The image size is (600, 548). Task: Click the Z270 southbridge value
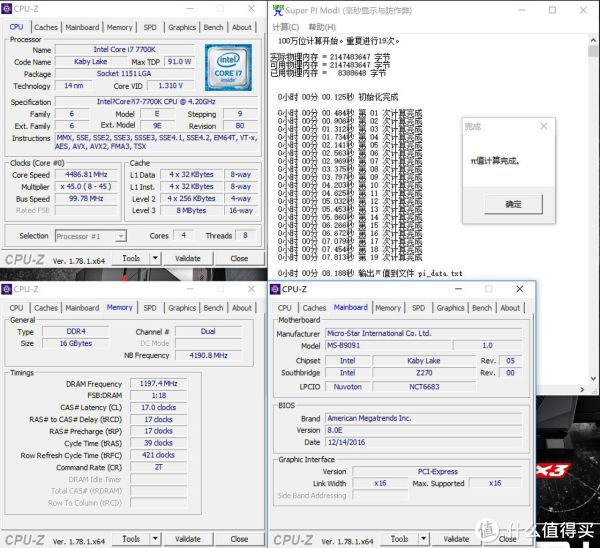424,372
